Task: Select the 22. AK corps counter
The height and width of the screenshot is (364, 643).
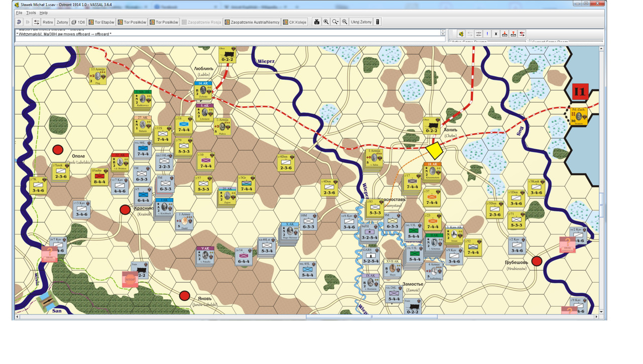Action: pos(120,162)
